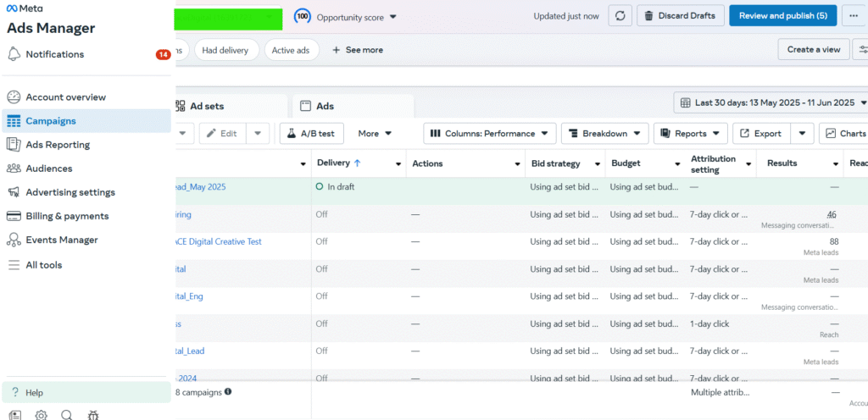Image resolution: width=868 pixels, height=420 pixels.
Task: Switch to the Ads tab
Action: (325, 106)
